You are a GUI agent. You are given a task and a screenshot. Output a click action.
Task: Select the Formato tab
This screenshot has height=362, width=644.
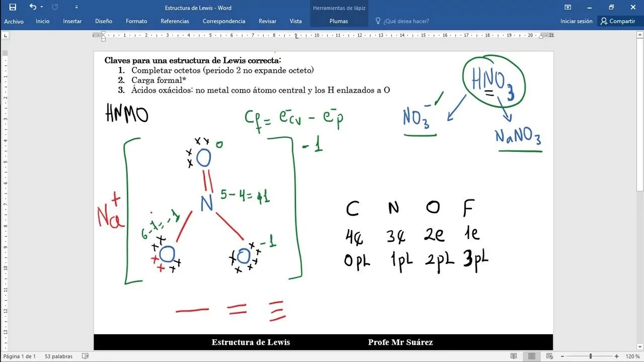[136, 21]
